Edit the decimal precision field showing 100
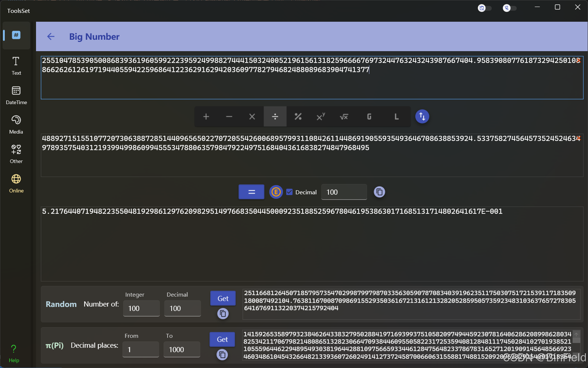Screen dimensions: 588x368 coord(344,192)
